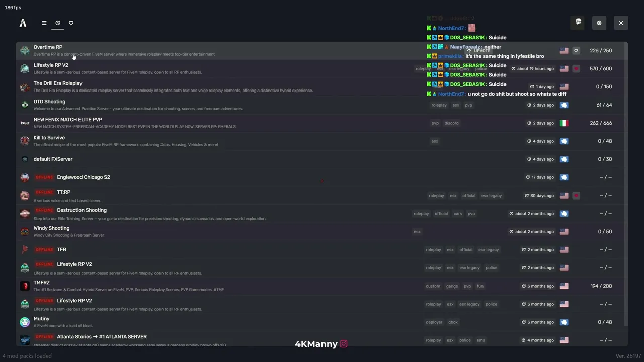Open the server list tab icon
The width and height of the screenshot is (644, 362).
coord(44,23)
